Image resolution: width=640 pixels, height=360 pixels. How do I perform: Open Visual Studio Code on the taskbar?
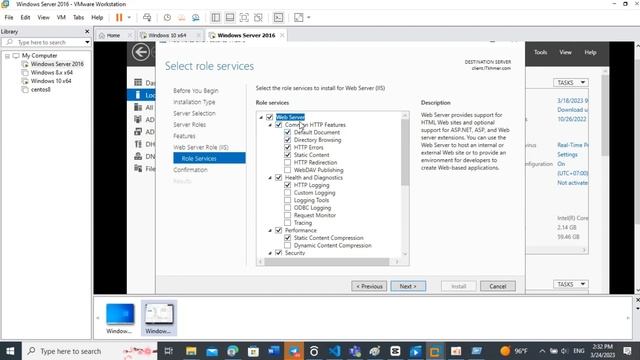(x=335, y=351)
